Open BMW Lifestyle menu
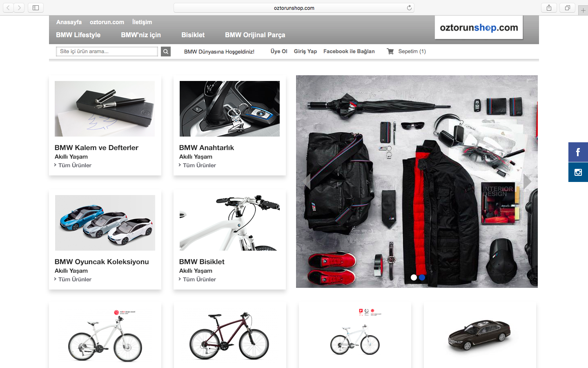Viewport: 588px width, 368px height. click(x=78, y=35)
